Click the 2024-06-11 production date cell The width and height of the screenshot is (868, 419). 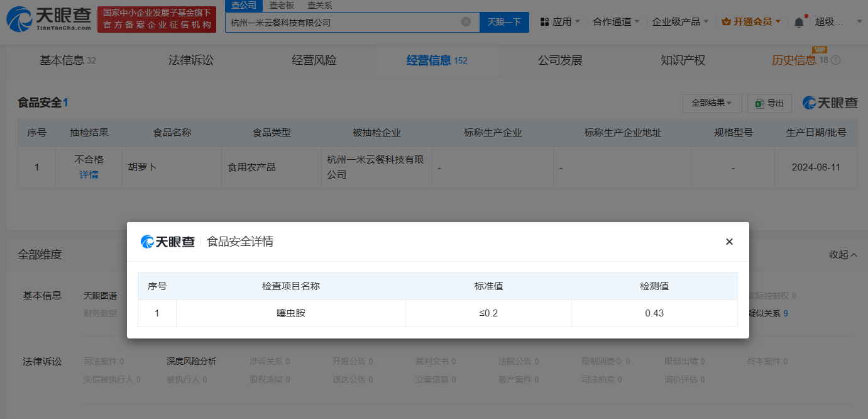[816, 167]
